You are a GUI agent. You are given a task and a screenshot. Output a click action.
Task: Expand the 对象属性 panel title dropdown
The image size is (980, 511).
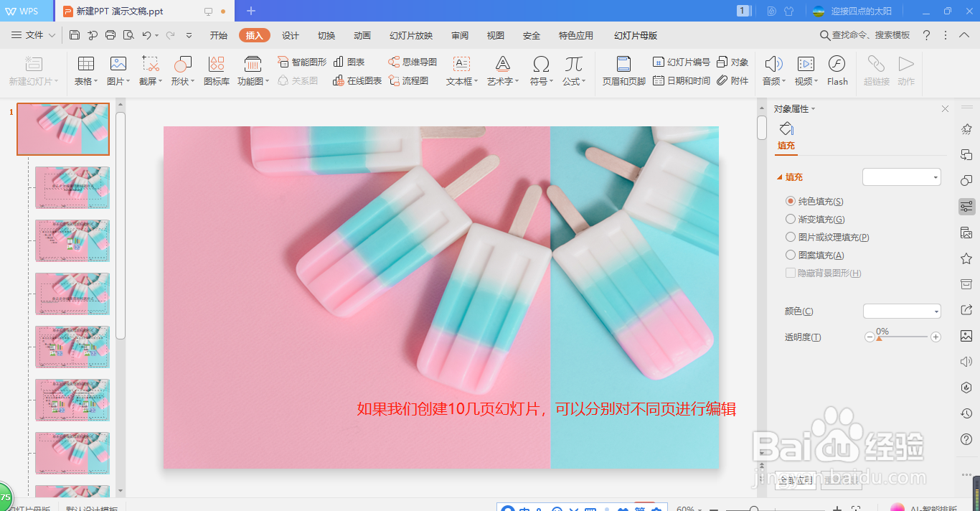pos(813,109)
